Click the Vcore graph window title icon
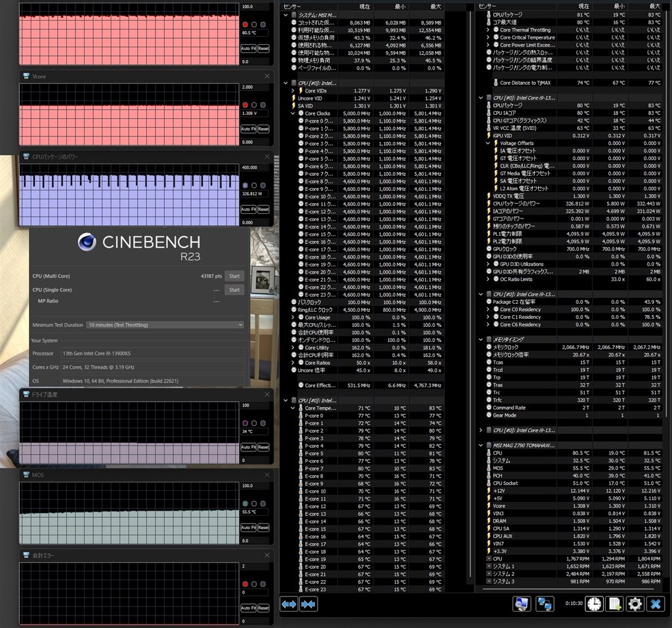 (26, 76)
